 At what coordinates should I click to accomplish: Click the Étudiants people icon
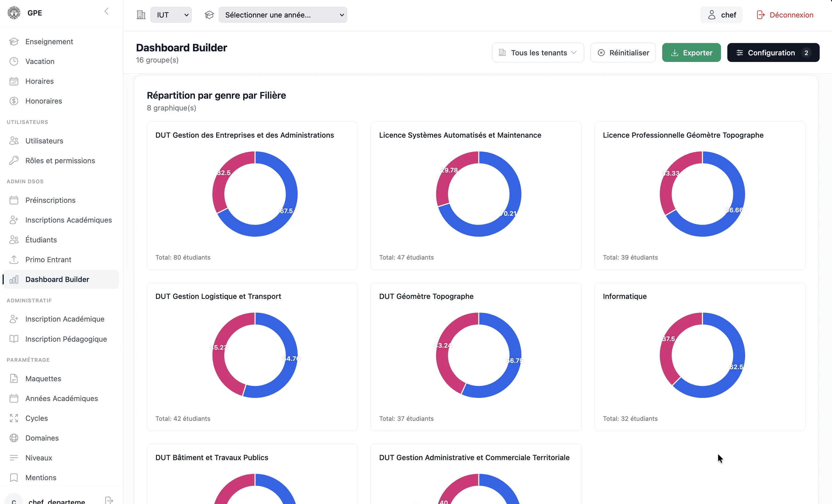pos(14,240)
